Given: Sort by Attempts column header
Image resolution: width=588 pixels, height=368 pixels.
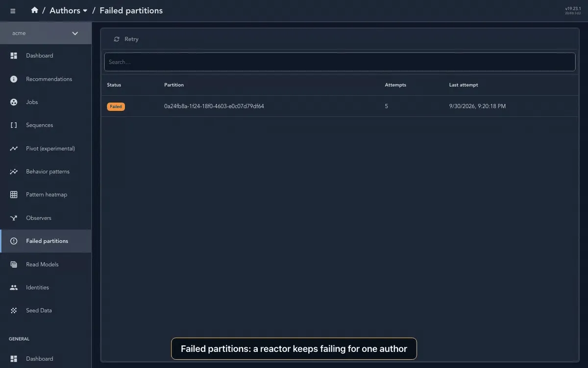Looking at the screenshot, I should 395,85.
